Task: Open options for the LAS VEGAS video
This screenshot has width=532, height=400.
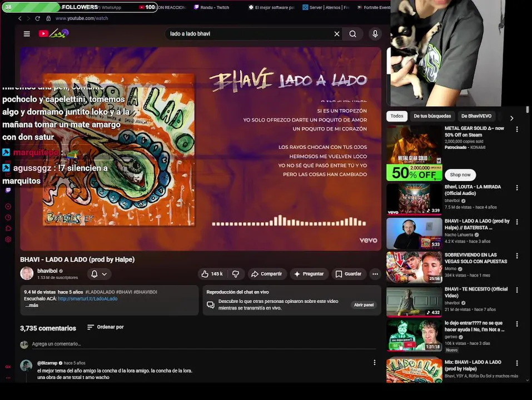Action: [x=517, y=256]
